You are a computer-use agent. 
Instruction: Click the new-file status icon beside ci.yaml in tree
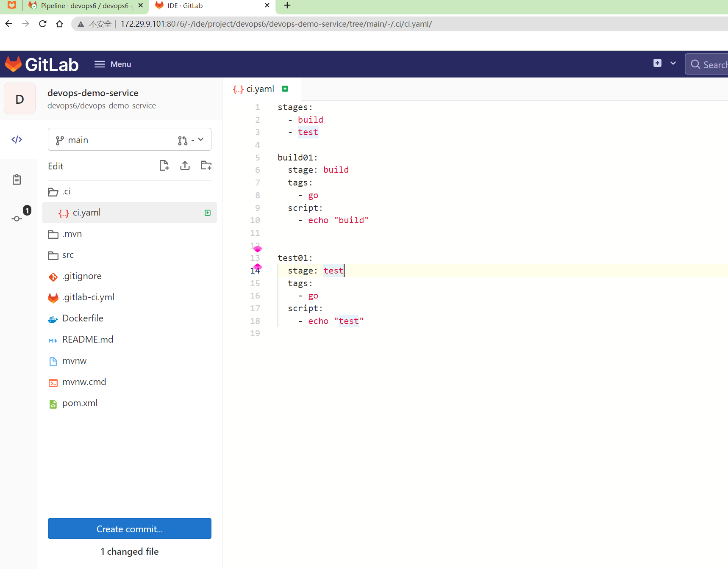208,213
